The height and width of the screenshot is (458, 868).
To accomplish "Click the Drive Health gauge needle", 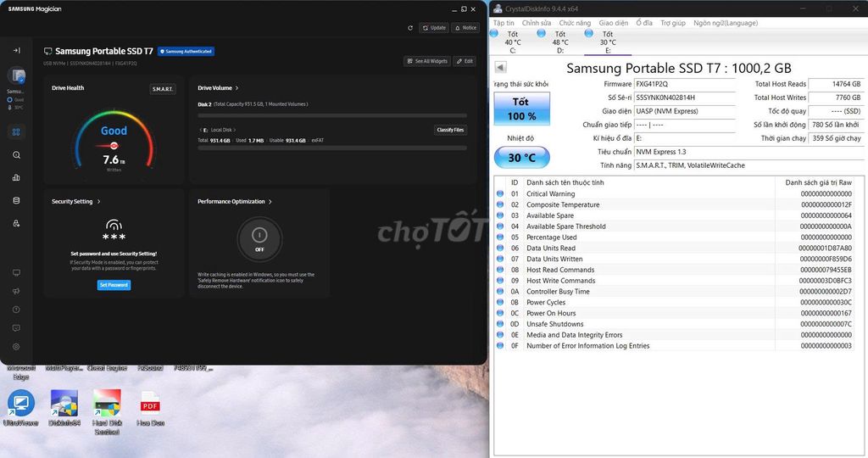I will pos(108,146).
